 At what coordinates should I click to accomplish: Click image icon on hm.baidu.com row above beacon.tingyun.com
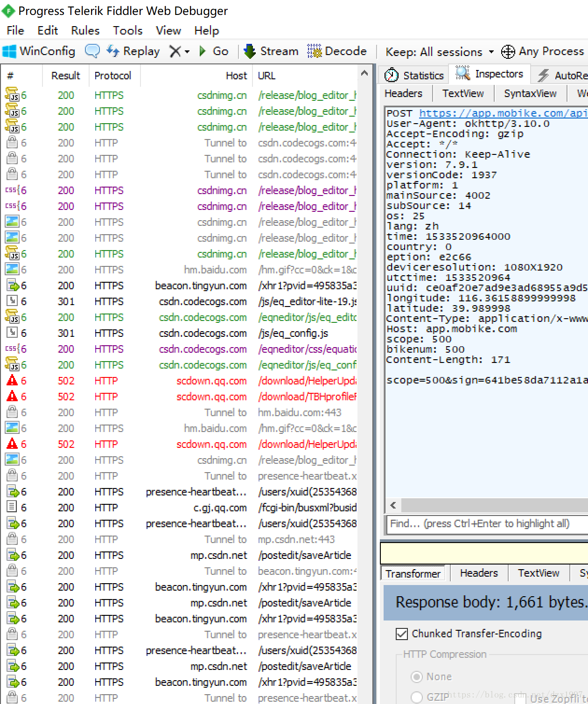pos(12,270)
